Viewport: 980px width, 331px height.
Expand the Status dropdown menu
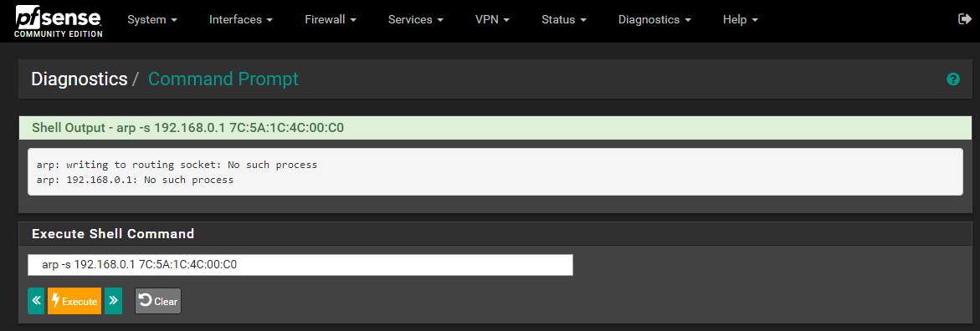(x=564, y=20)
